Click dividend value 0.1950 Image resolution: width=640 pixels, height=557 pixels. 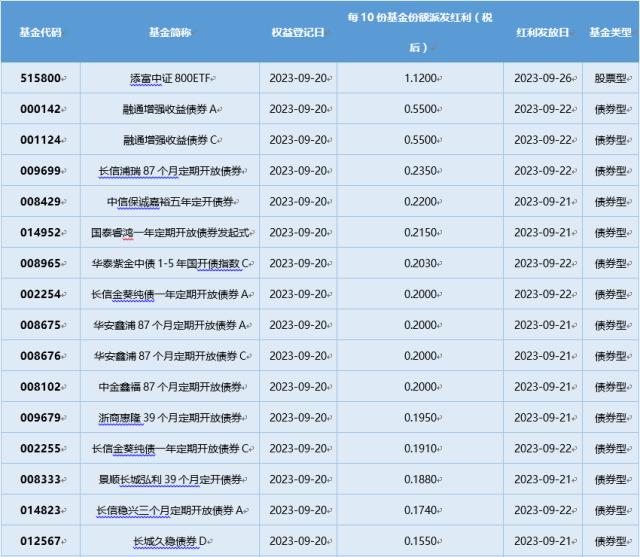pyautogui.click(x=420, y=418)
